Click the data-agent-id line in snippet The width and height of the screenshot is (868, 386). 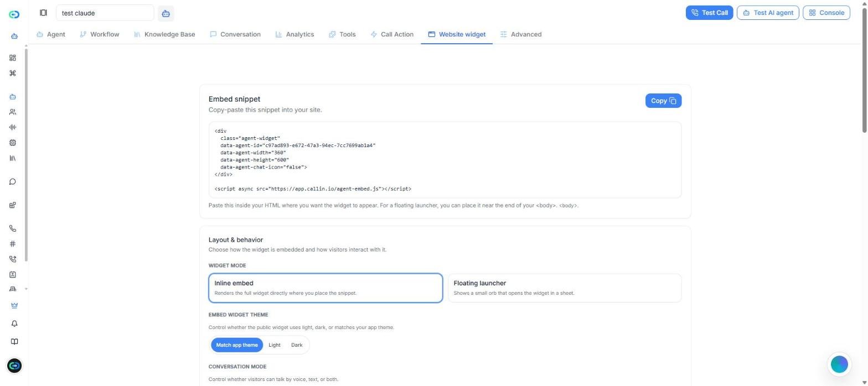click(x=298, y=145)
